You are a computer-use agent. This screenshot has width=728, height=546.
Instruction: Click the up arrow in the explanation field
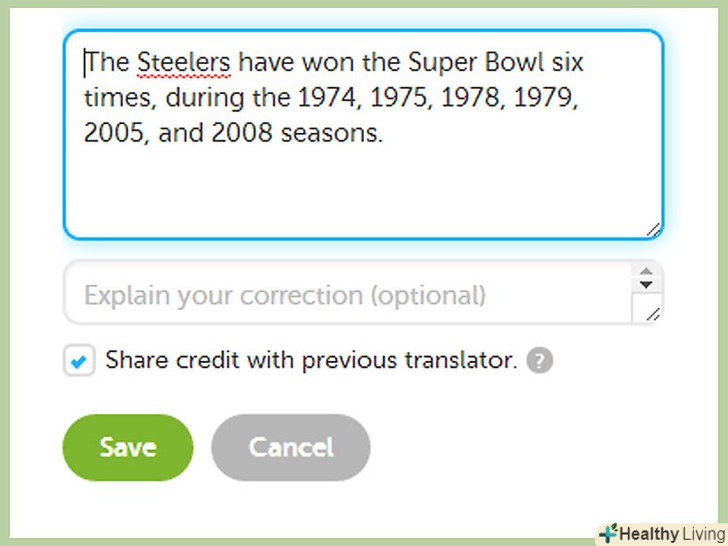[646, 271]
